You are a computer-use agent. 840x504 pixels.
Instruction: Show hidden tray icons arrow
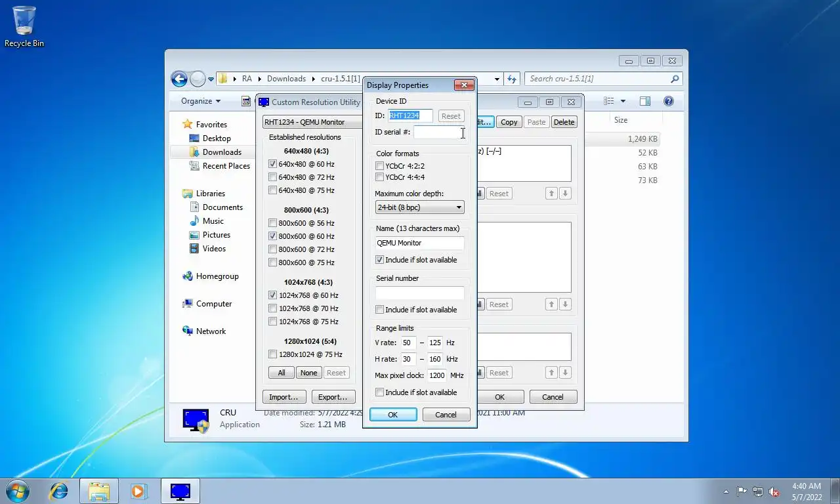pyautogui.click(x=726, y=492)
